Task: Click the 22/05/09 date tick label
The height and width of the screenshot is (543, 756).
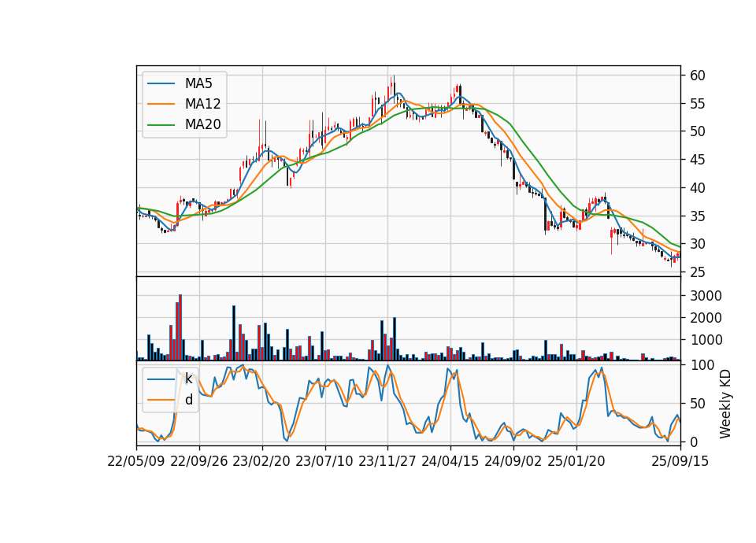Action: tap(136, 461)
